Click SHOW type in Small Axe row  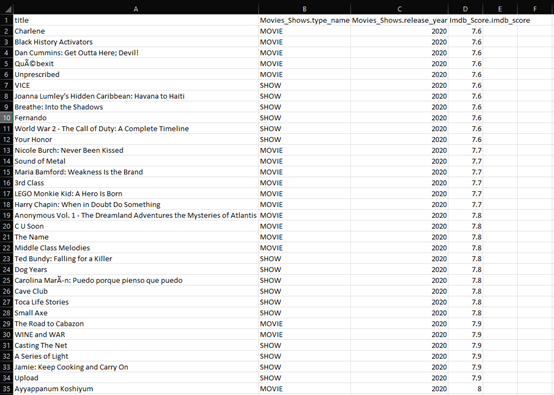coord(304,313)
